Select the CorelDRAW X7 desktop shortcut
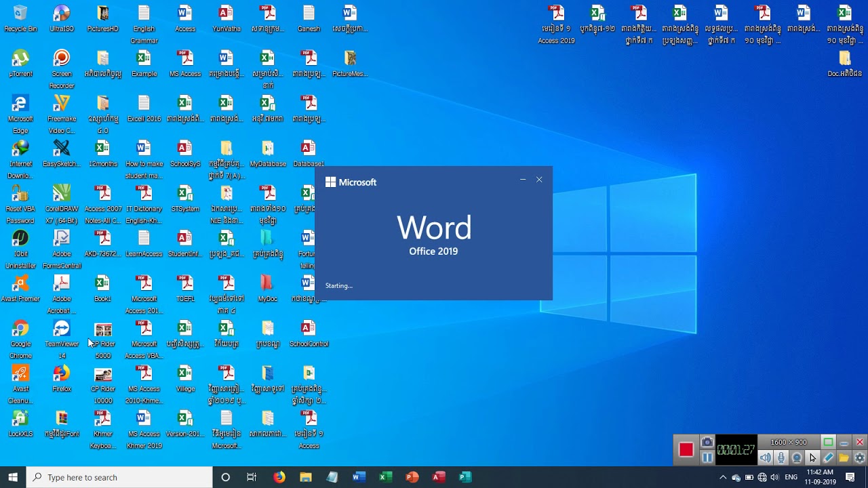The height and width of the screenshot is (488, 868). tap(62, 204)
